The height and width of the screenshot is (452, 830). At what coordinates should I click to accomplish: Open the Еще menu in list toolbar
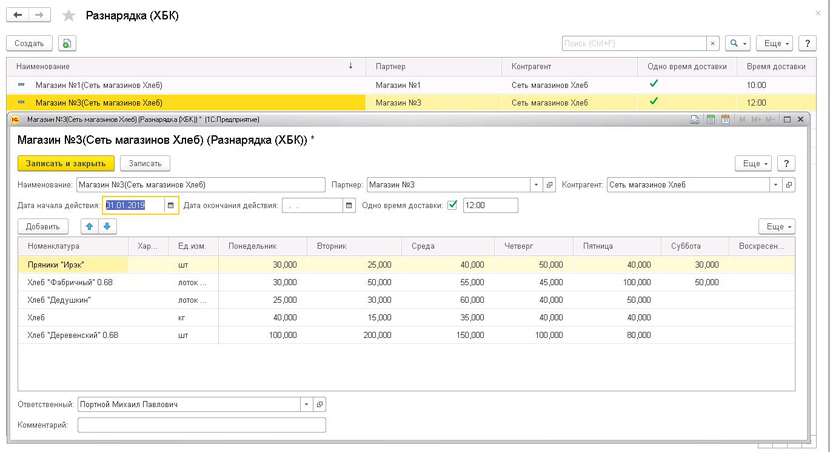click(x=776, y=44)
